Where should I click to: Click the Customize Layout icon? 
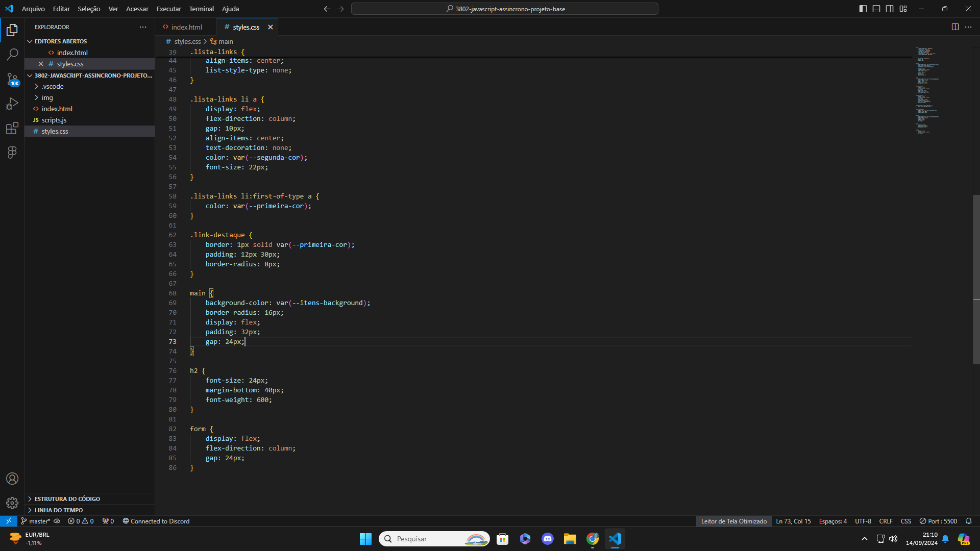(903, 9)
